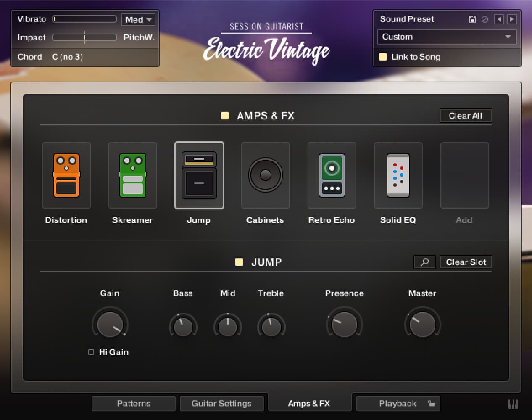Image resolution: width=532 pixels, height=420 pixels.
Task: Click the empty Add effect slot
Action: pyautogui.click(x=464, y=175)
